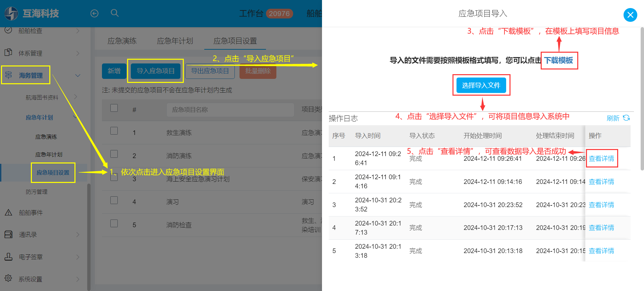The width and height of the screenshot is (644, 291).
Task: Select the 应急项目设置 tab
Action: [x=235, y=41]
